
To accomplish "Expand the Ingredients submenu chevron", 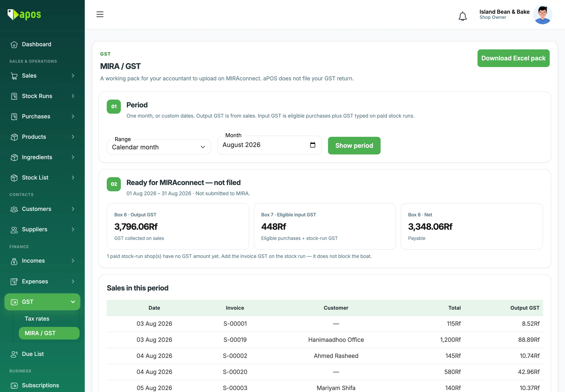I will (x=73, y=157).
